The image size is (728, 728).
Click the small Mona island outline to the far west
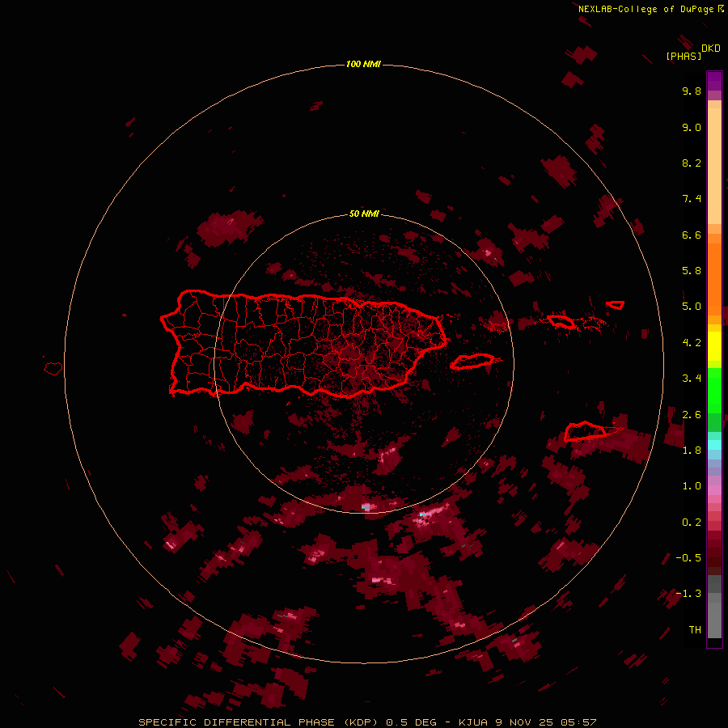click(53, 368)
